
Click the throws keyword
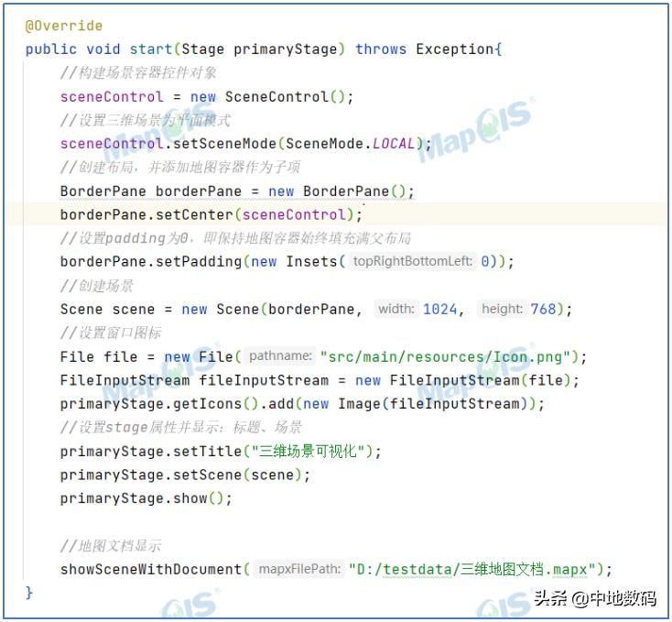click(381, 49)
